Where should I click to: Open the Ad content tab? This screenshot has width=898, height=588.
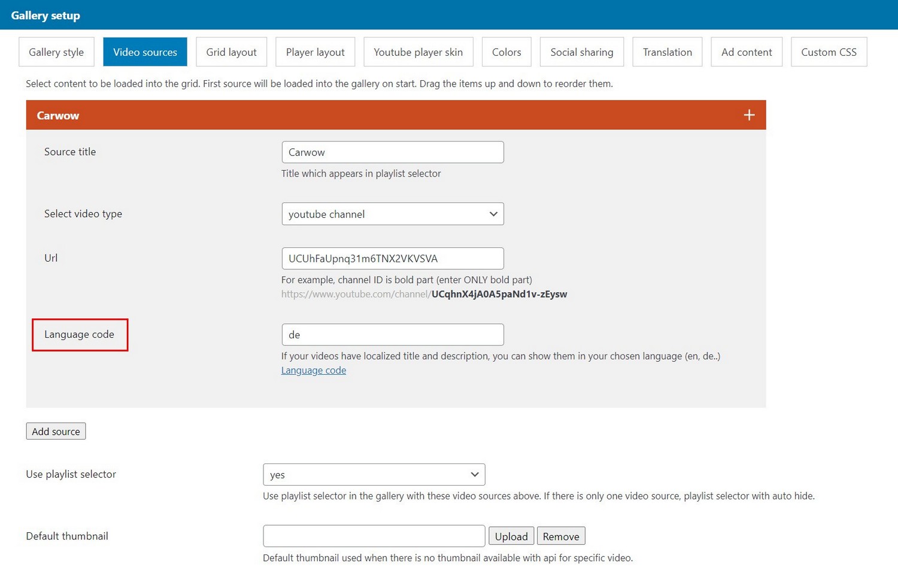tap(746, 52)
